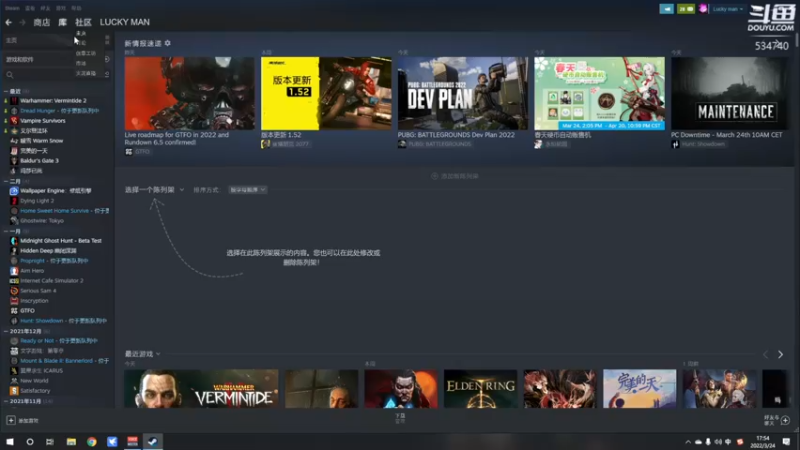Select Dread Hunger in game list
This screenshot has width=800, height=450.
tap(59, 111)
